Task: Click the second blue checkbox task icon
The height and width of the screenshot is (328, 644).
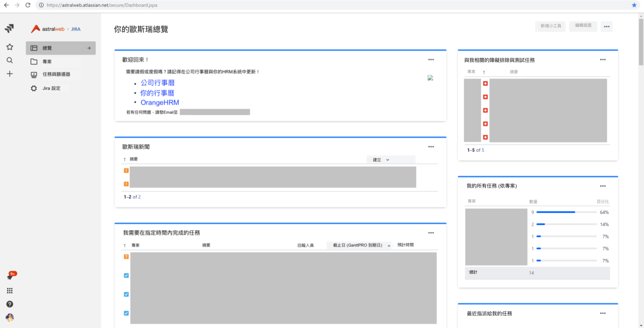Action: [126, 294]
